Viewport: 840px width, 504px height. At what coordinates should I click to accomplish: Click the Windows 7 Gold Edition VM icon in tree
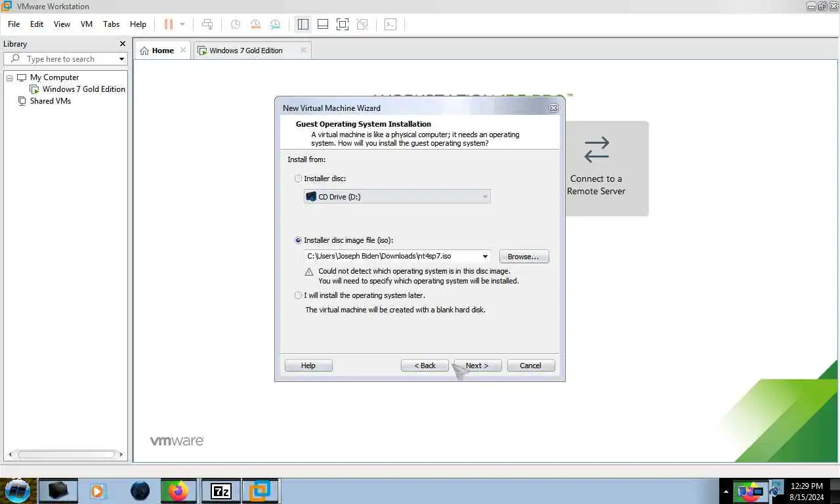tap(35, 89)
